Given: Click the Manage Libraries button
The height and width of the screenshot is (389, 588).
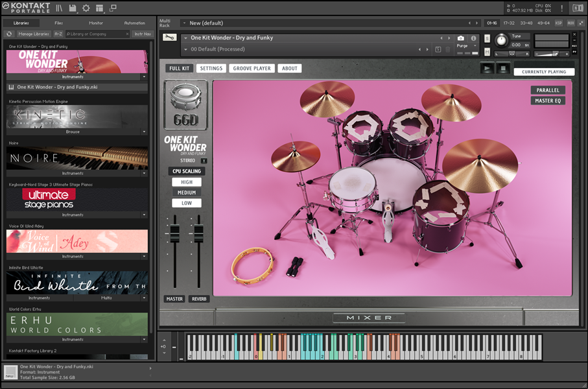Looking at the screenshot, I should point(34,34).
